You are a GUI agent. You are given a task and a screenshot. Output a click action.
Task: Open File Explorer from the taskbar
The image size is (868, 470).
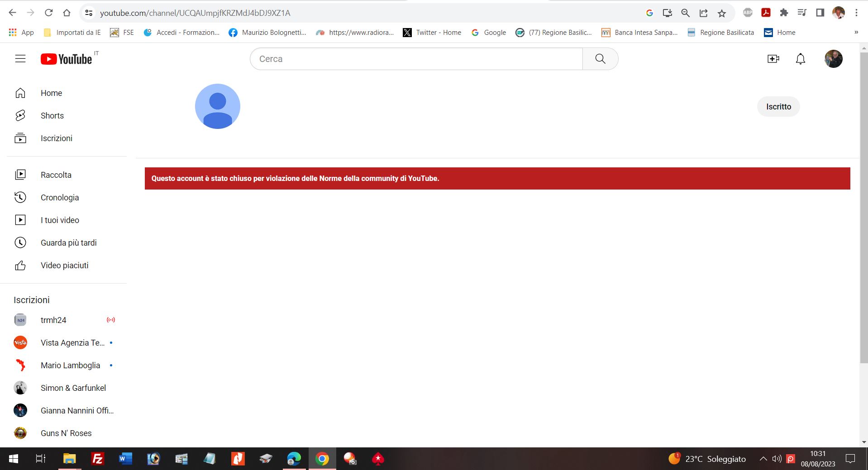coord(69,459)
